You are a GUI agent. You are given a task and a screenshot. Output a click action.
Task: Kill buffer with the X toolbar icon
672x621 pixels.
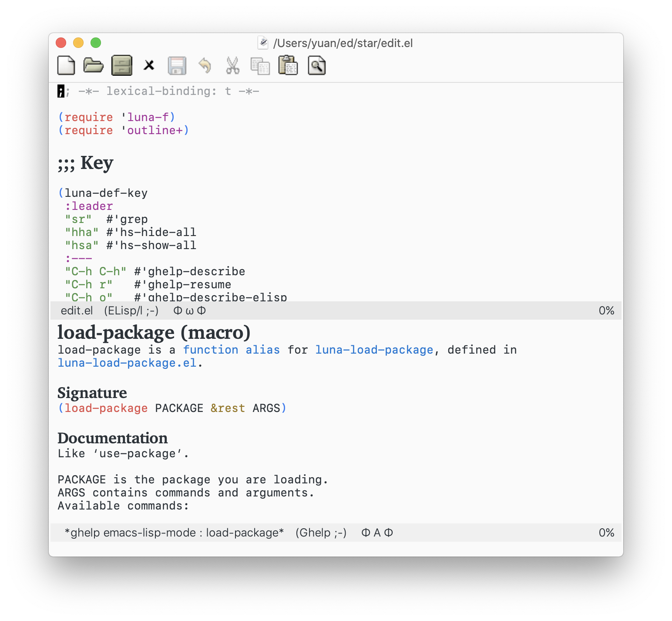[x=149, y=65]
